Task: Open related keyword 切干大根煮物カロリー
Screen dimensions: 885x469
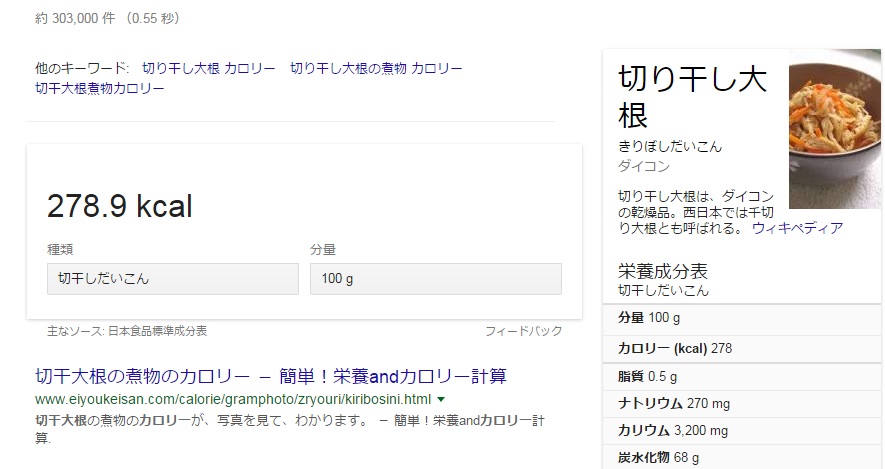Action: tap(100, 89)
